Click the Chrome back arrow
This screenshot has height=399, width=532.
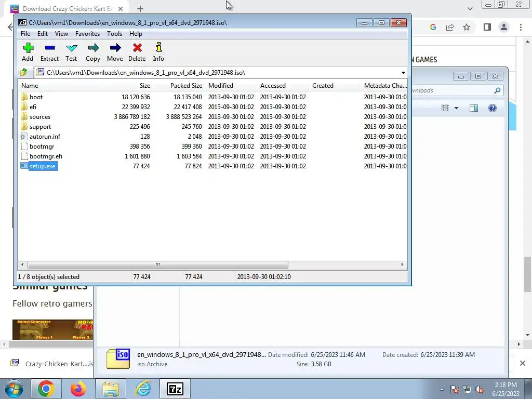10,27
